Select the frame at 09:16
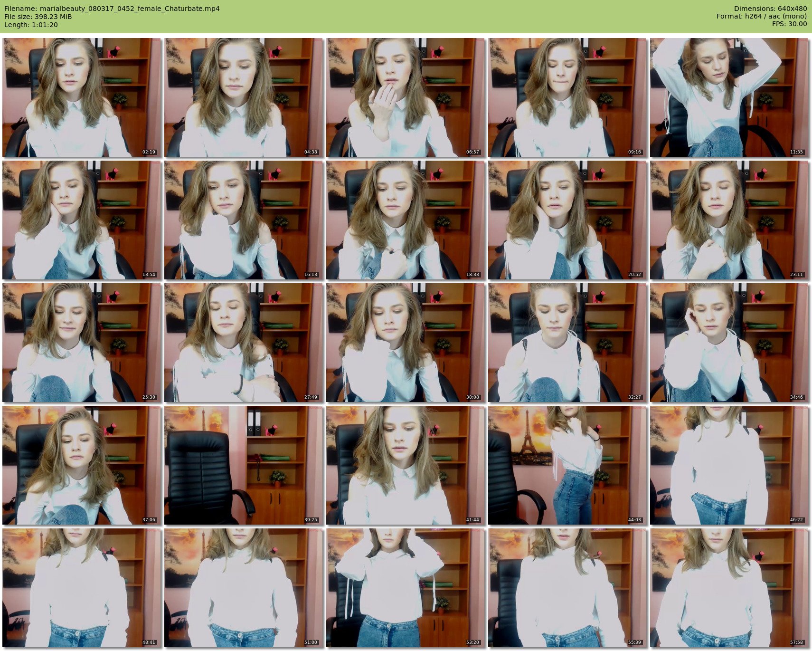The image size is (812, 651). tap(567, 97)
